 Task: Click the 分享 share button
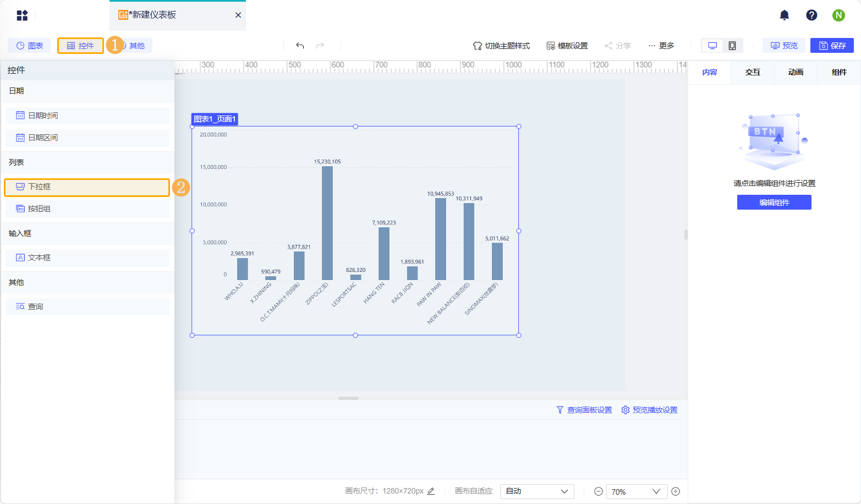pos(618,46)
